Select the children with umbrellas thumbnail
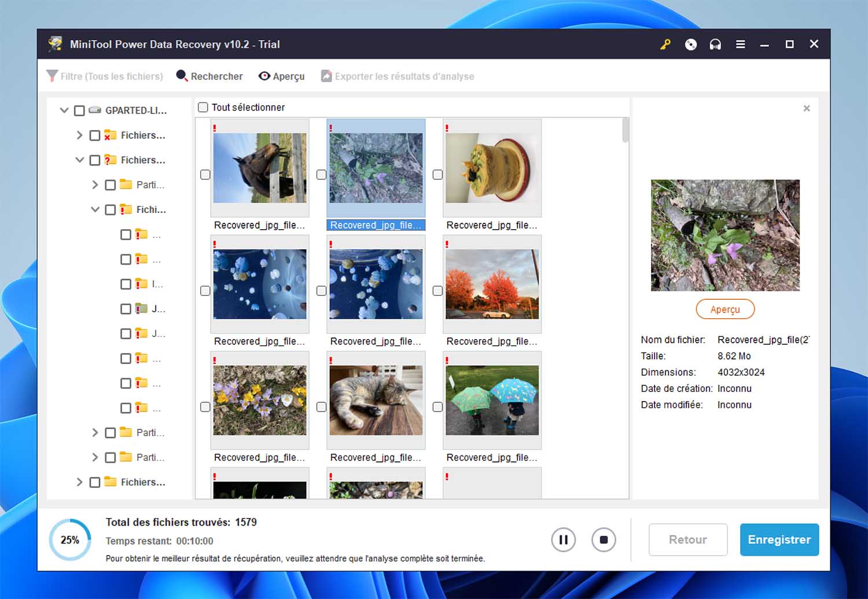The height and width of the screenshot is (599, 868). (x=492, y=400)
